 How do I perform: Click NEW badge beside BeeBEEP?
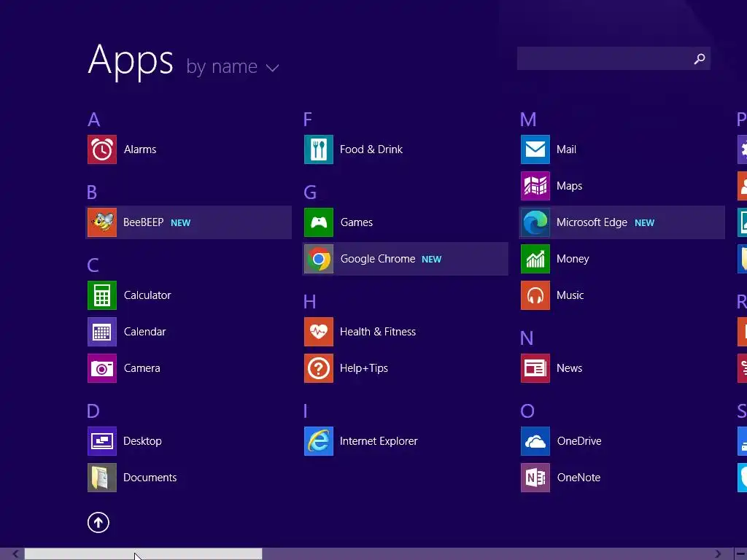pos(181,223)
